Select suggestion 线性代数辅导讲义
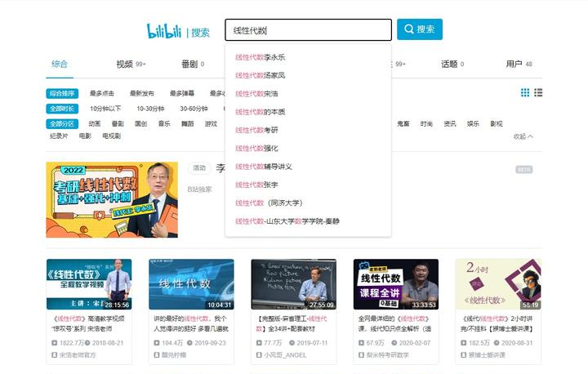Viewport: 588px width, 374px height. [x=263, y=167]
